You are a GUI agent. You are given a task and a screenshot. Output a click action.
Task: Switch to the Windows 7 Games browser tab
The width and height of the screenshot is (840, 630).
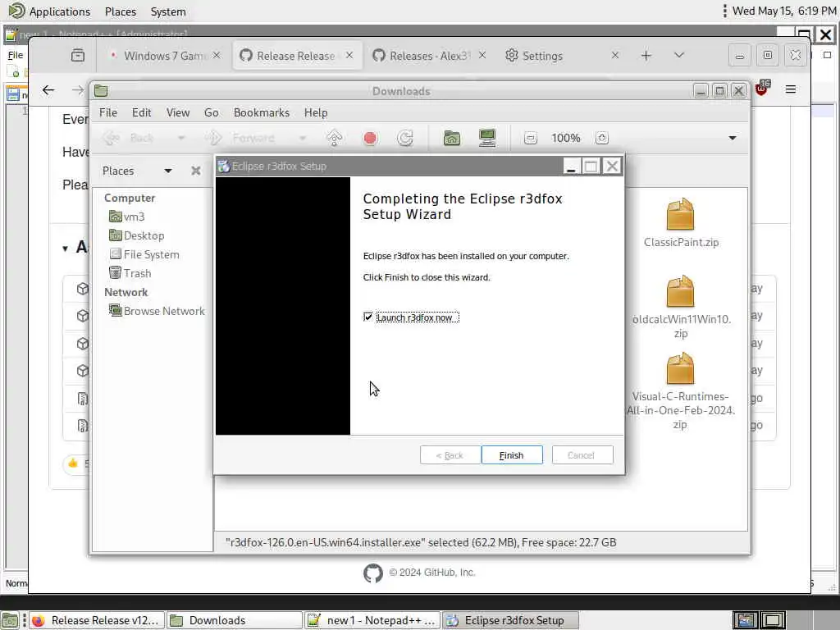point(163,56)
